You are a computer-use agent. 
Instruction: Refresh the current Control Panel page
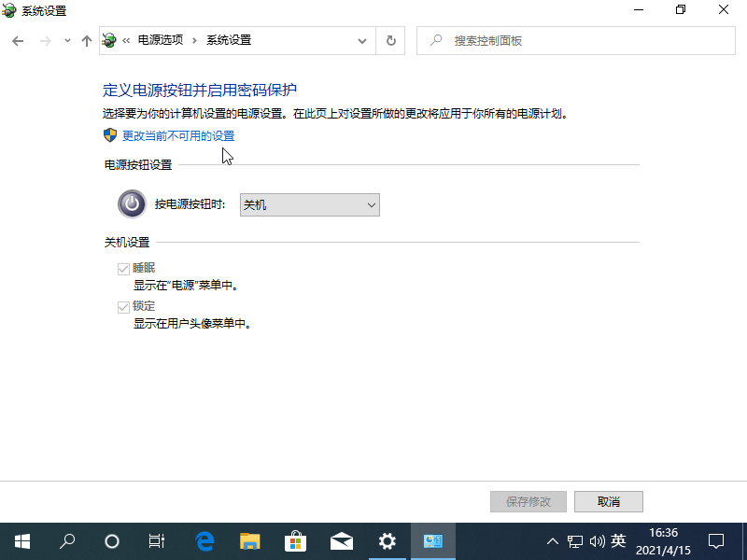coord(391,40)
